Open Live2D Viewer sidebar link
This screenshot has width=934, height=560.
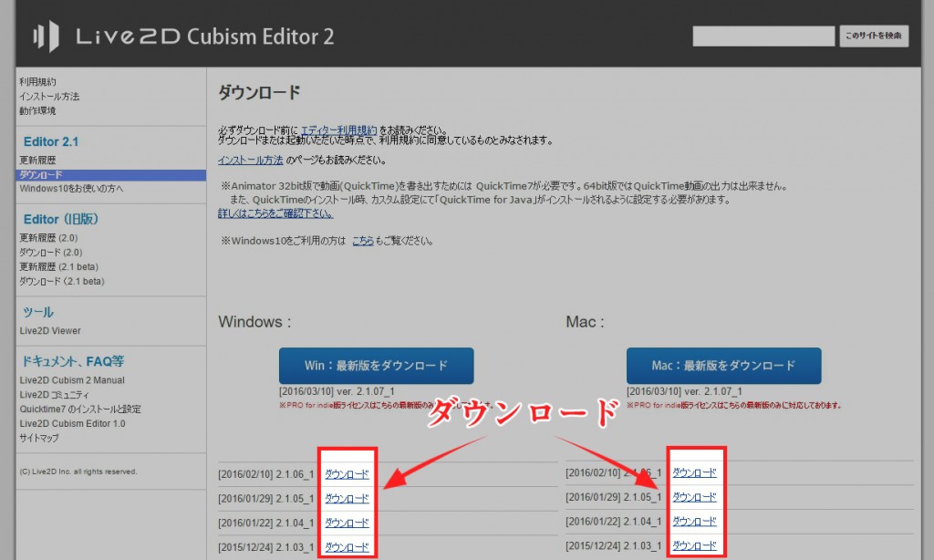click(50, 331)
